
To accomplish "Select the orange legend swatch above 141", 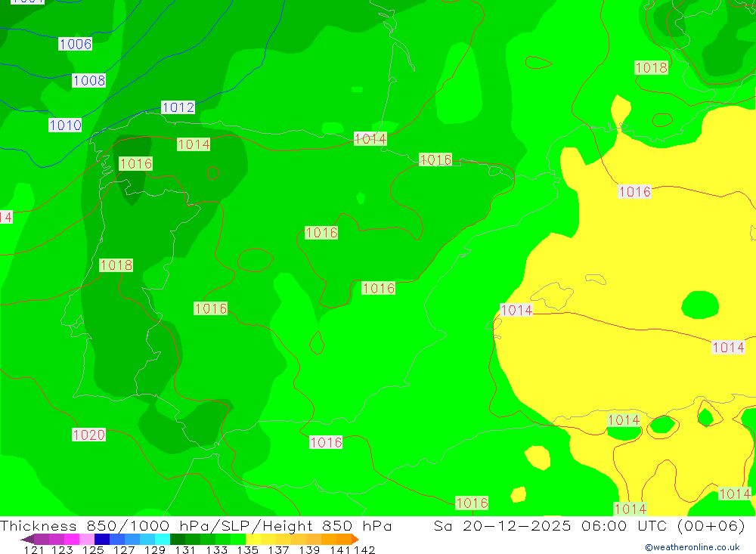I will click(x=336, y=539).
